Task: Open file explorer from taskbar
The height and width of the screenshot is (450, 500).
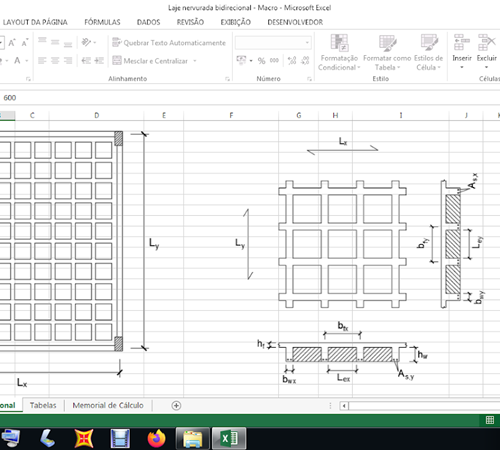Action: (193, 438)
